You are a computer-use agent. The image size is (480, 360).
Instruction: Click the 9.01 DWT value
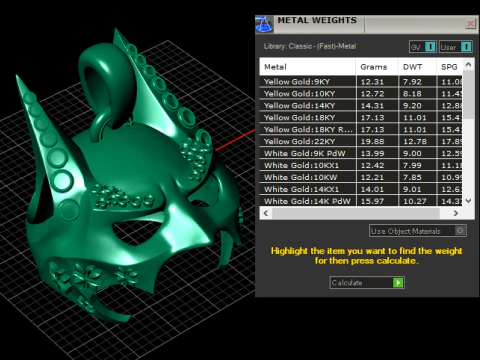coord(412,190)
